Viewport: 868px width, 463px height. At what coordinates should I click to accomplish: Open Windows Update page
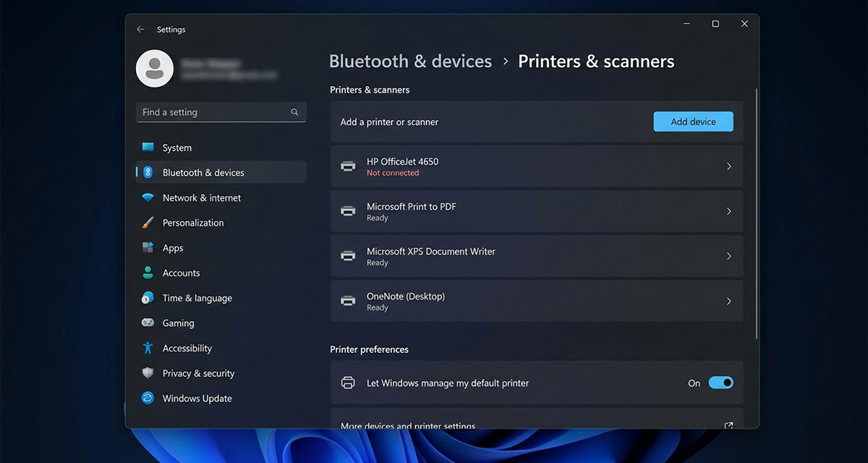tap(221, 398)
